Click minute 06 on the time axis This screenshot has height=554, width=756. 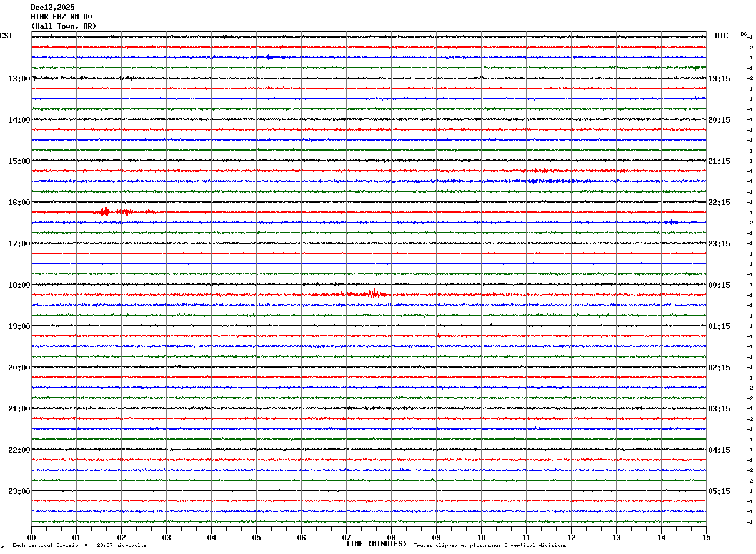pyautogui.click(x=301, y=537)
